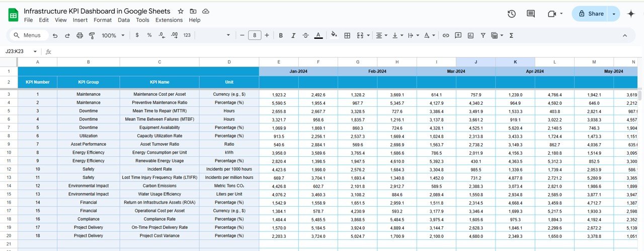Insert a link
The width and height of the screenshot is (644, 251).
click(446, 35)
